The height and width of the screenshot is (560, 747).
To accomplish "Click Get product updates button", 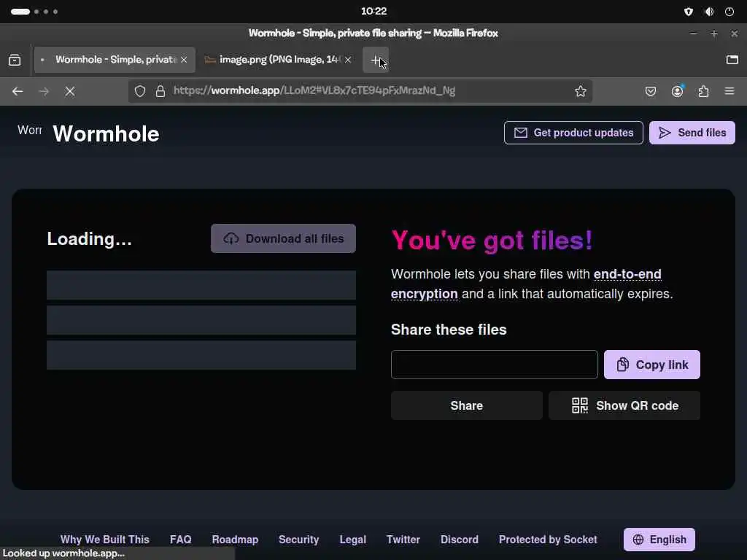I will coord(573,133).
